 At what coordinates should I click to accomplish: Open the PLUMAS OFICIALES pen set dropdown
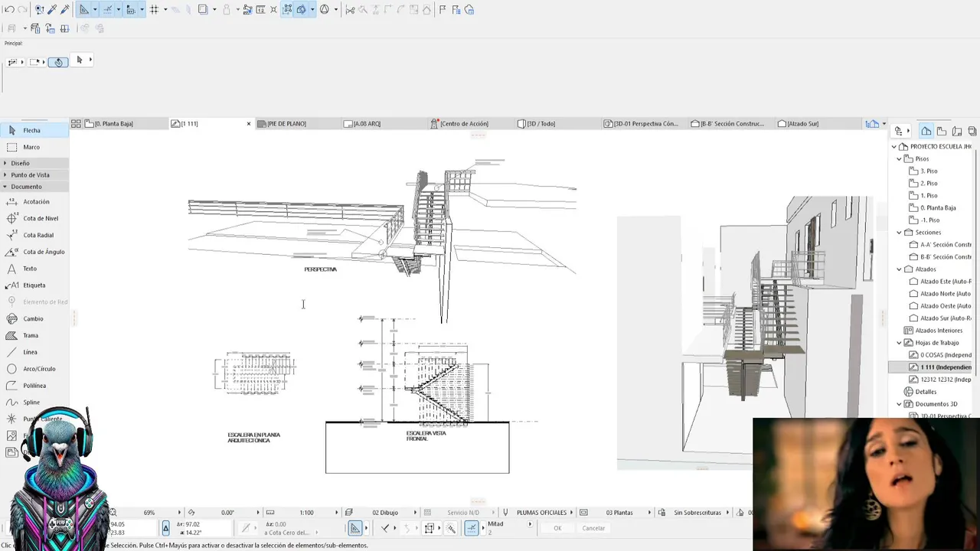pos(537,513)
